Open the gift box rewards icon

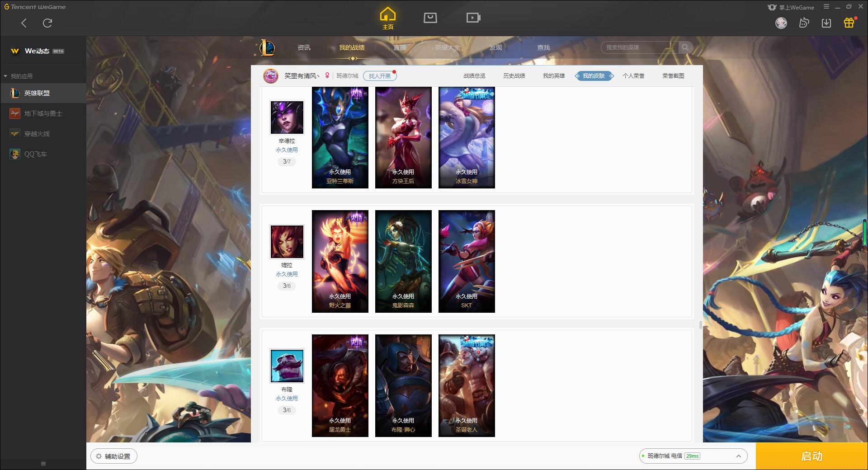[849, 23]
